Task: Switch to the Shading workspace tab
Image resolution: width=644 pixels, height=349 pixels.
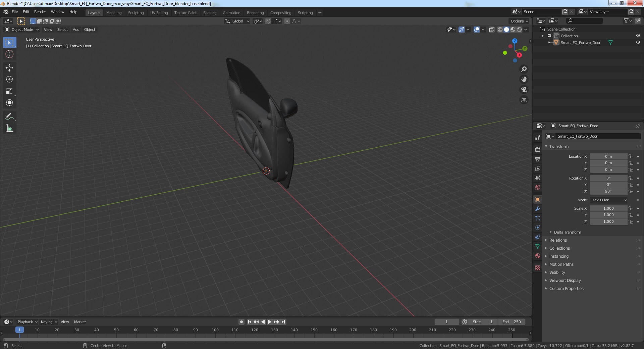Action: [210, 13]
